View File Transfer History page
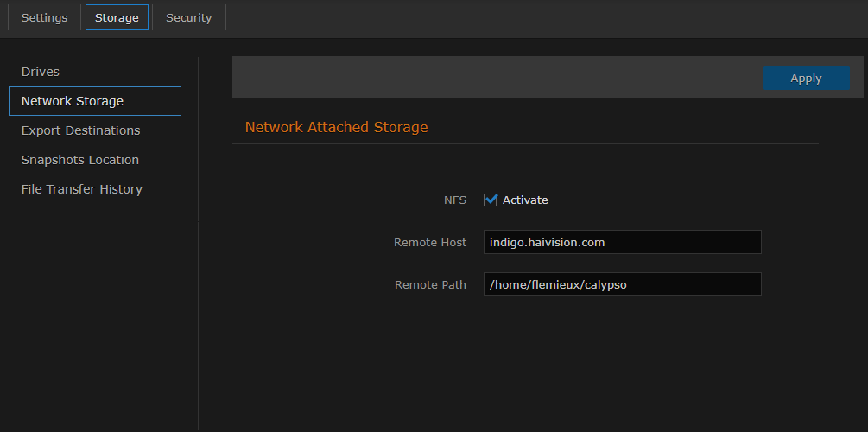This screenshot has width=868, height=432. 81,189
